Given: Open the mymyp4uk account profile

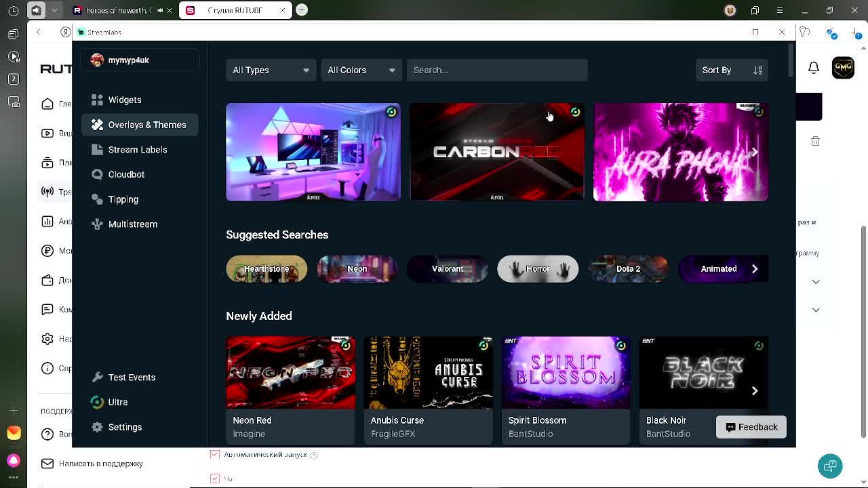Looking at the screenshot, I should (x=140, y=60).
